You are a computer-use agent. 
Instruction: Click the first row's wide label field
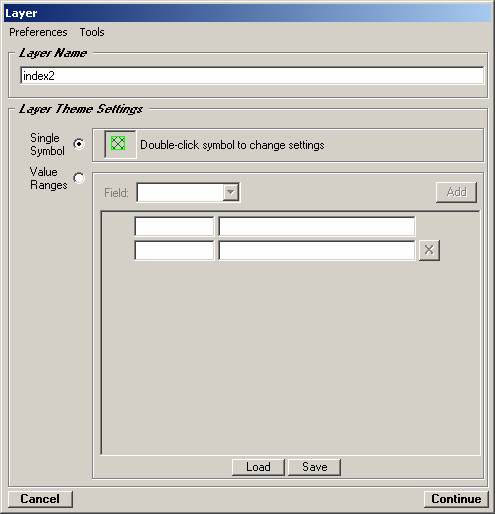[x=317, y=226]
